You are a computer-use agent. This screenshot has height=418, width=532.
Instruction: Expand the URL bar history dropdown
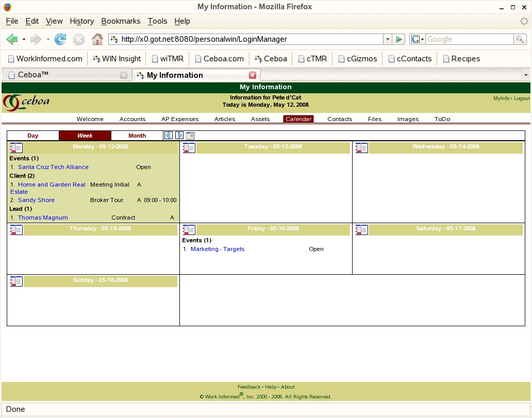388,39
